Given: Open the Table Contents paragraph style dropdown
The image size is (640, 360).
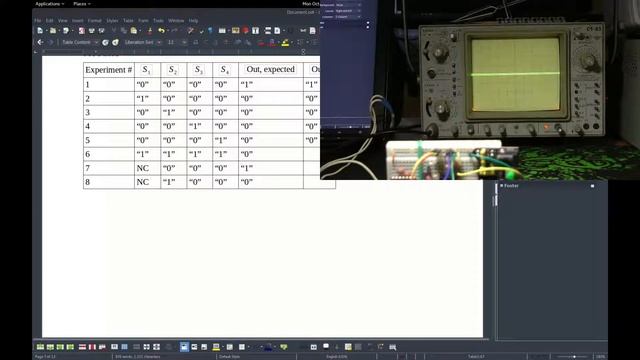Looking at the screenshot, I should click(x=96, y=42).
